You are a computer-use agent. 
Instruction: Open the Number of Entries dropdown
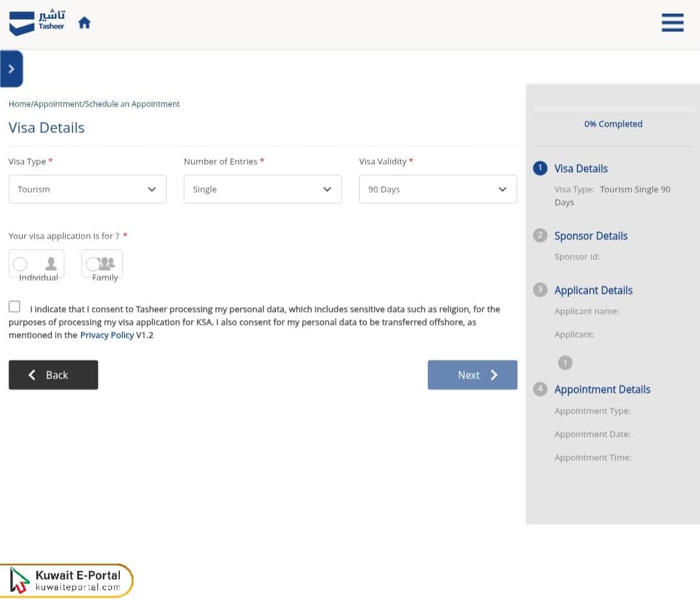pos(262,189)
